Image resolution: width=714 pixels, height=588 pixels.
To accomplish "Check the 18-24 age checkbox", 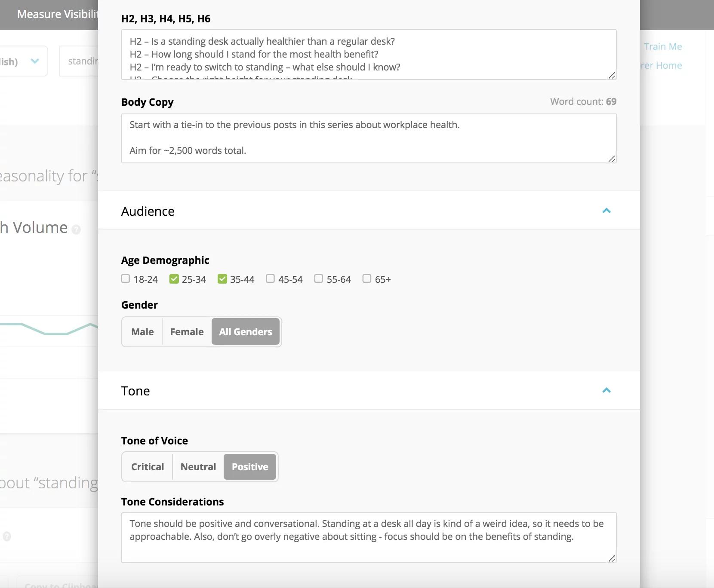I will coord(126,279).
